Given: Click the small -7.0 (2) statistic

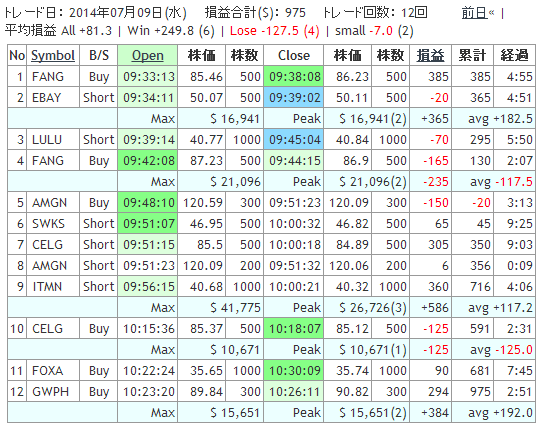Looking at the screenshot, I should click(374, 31).
